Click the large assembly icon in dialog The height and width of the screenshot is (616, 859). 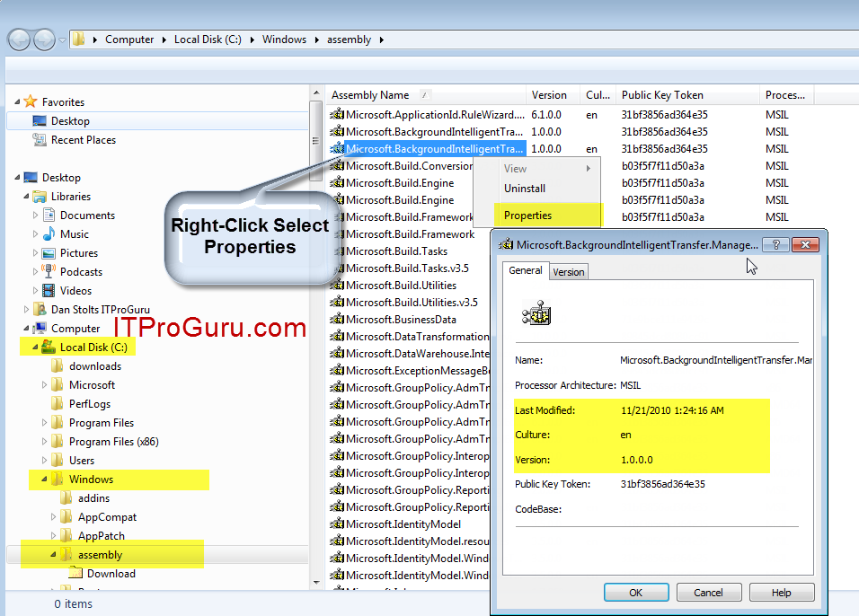[x=536, y=312]
